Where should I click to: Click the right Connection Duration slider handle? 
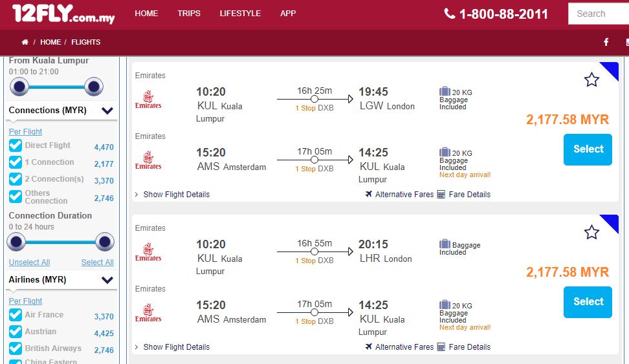point(104,242)
